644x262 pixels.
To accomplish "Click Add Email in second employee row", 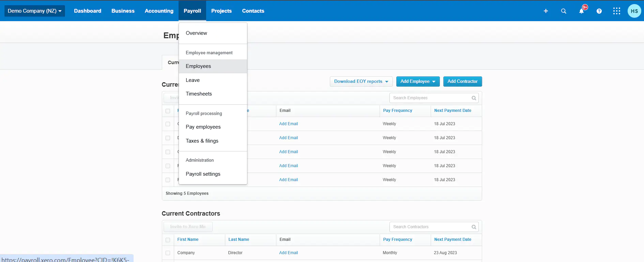I will point(288,138).
